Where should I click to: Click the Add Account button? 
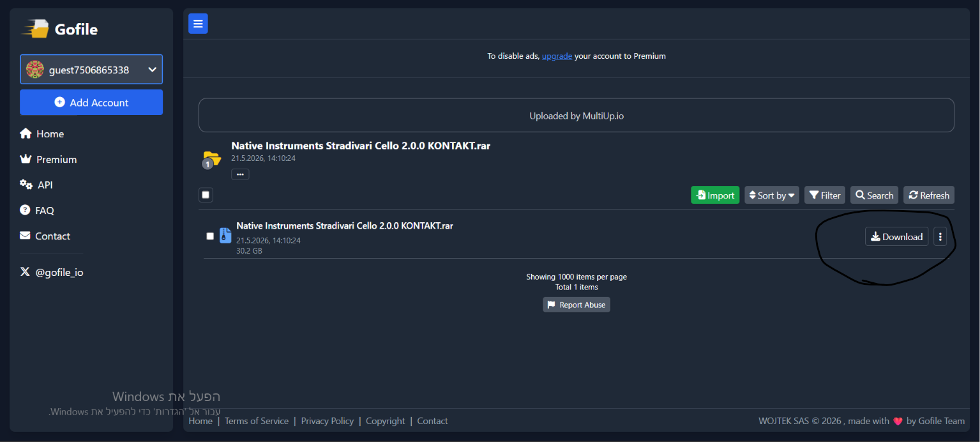[x=91, y=102]
